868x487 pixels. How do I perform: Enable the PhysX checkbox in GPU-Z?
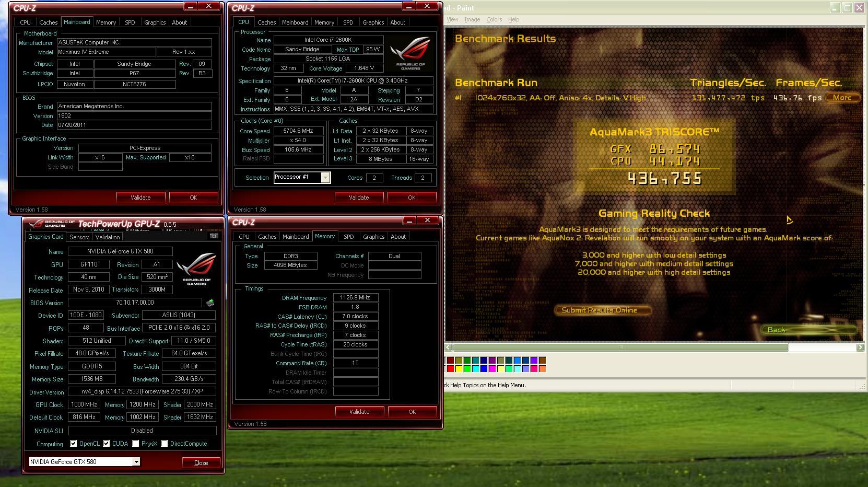coord(135,444)
